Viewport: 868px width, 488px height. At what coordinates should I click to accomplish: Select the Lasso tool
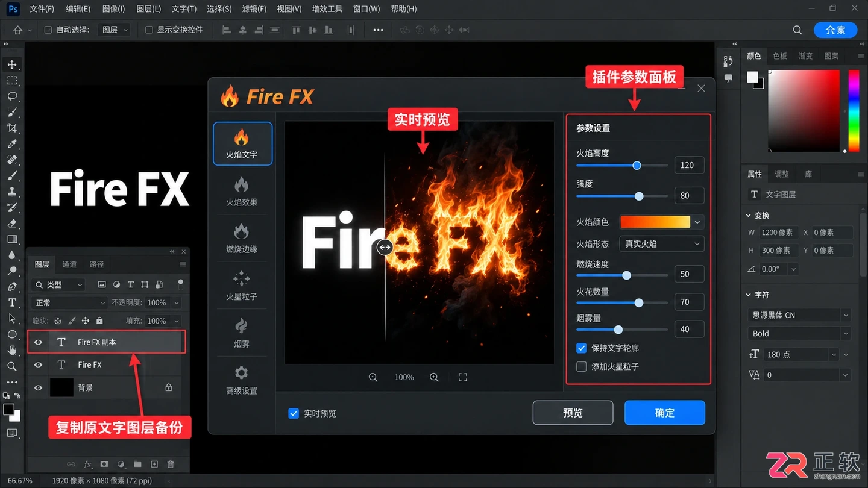tap(12, 96)
